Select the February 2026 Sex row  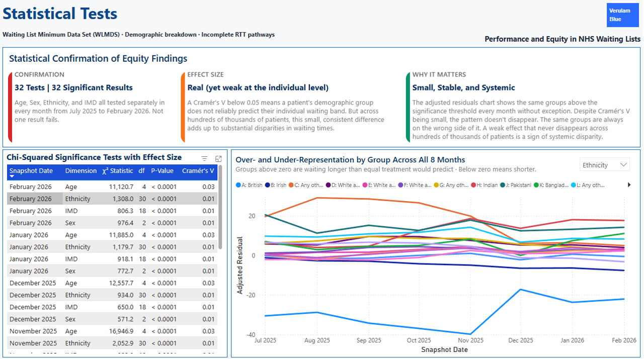pyautogui.click(x=113, y=223)
